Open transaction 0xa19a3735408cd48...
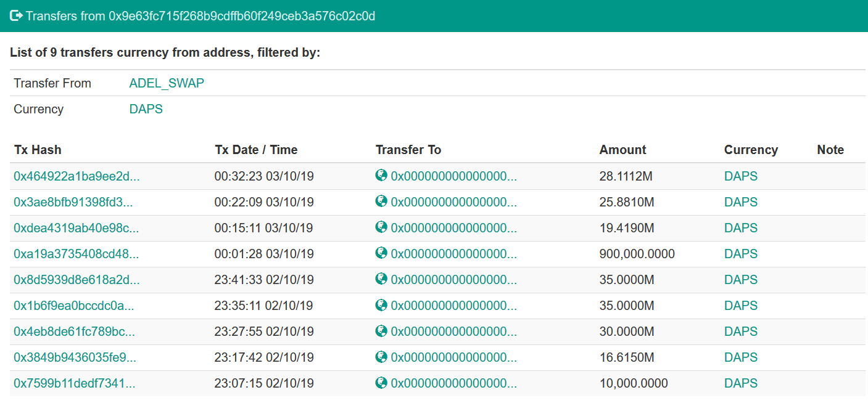 coord(76,254)
